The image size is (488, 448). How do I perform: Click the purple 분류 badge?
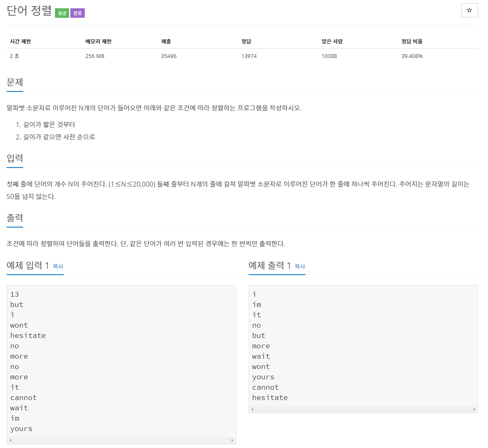[77, 13]
